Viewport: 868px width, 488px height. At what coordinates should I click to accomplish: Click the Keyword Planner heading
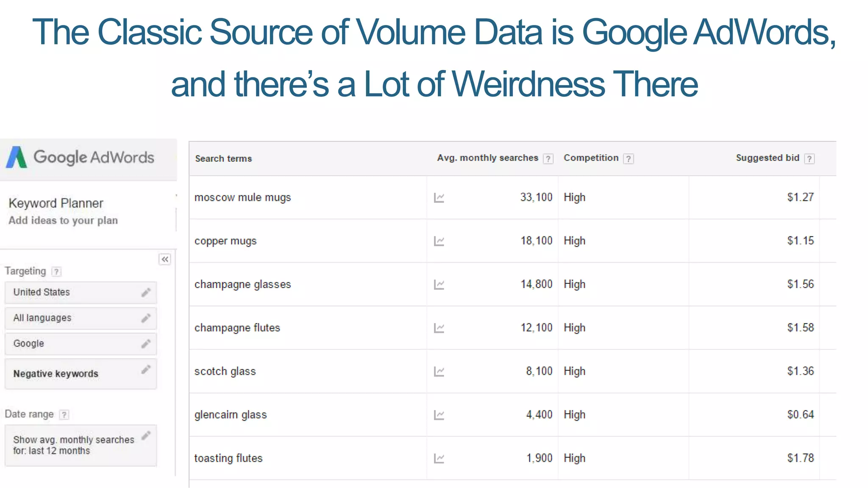(x=56, y=203)
